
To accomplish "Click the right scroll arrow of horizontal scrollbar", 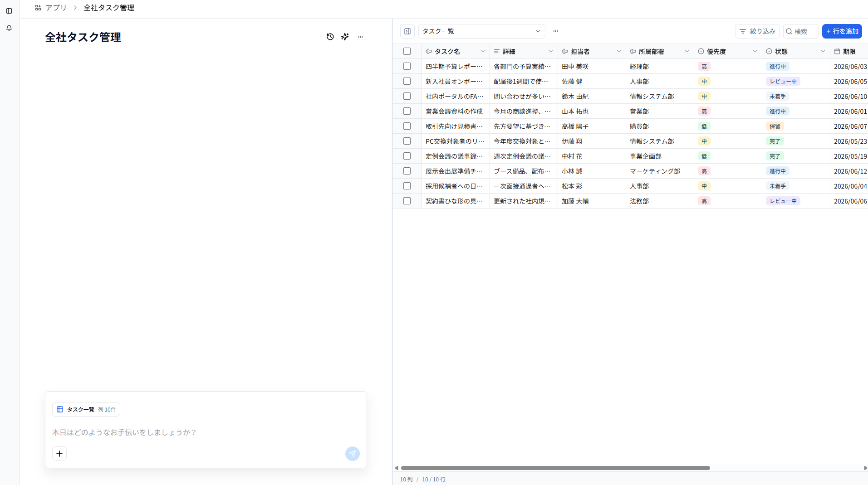I will 865,468.
